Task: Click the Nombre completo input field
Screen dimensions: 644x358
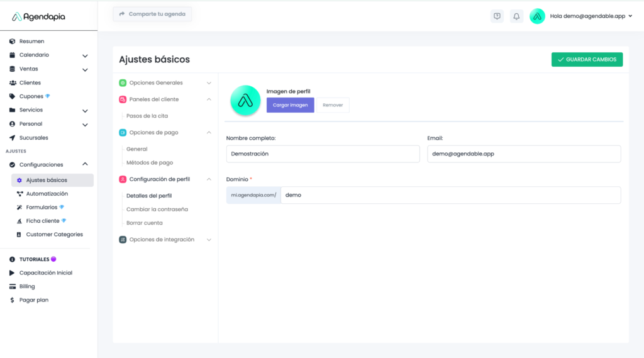Action: tap(323, 154)
